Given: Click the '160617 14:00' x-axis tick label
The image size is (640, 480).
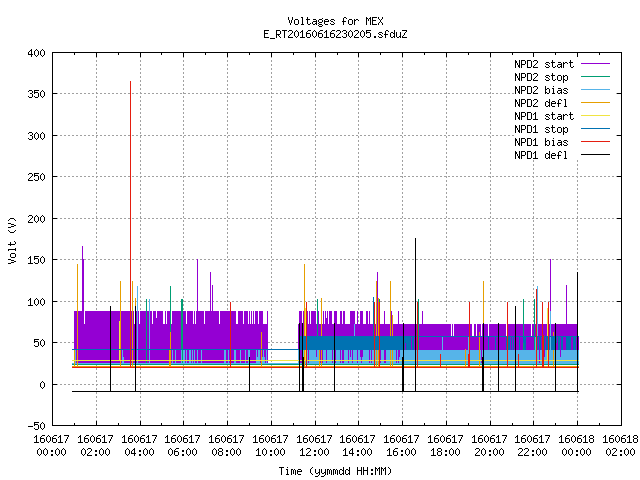Looking at the screenshot, I should coord(358,446).
